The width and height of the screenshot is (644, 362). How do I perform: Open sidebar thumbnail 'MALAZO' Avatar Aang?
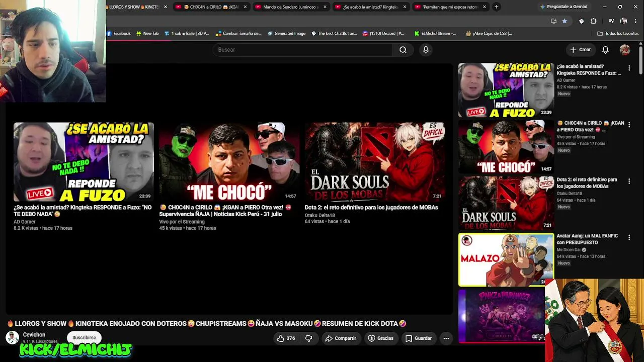click(506, 259)
